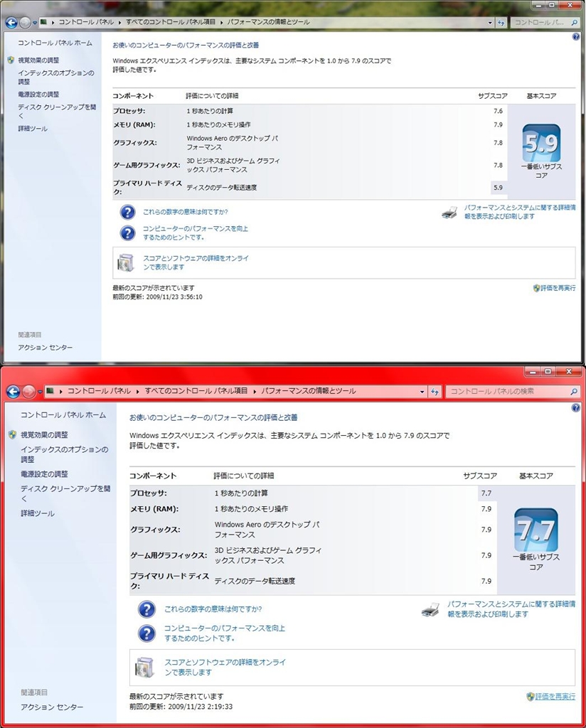Click refresh button in lower window address bar
The height and width of the screenshot is (728, 586).
(x=435, y=392)
